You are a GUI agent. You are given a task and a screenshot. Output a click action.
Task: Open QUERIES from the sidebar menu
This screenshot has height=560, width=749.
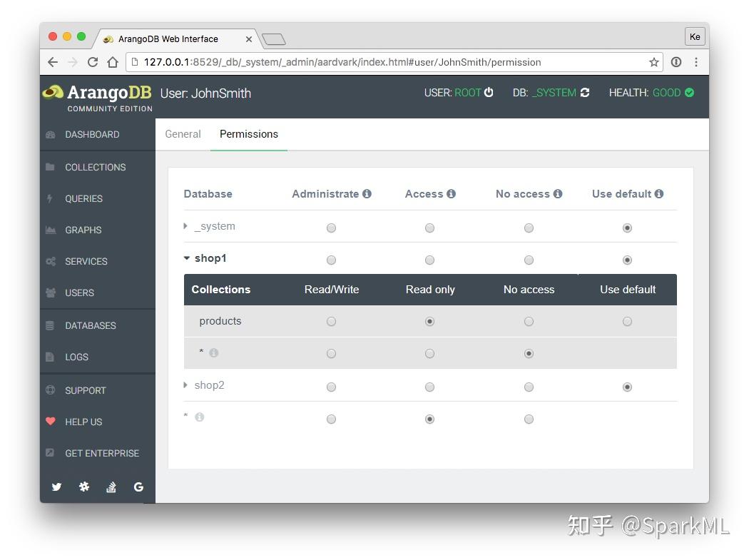(x=83, y=198)
